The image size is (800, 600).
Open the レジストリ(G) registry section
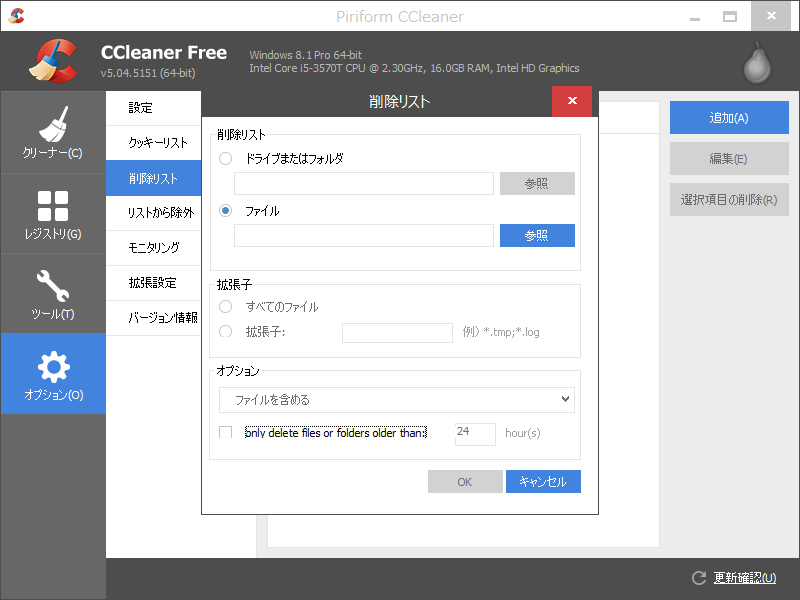(x=53, y=214)
